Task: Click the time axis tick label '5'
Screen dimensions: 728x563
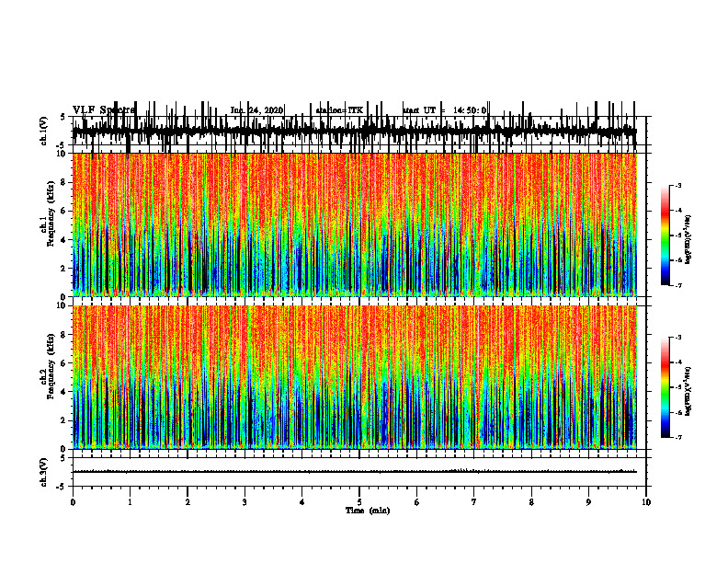Action: click(359, 502)
